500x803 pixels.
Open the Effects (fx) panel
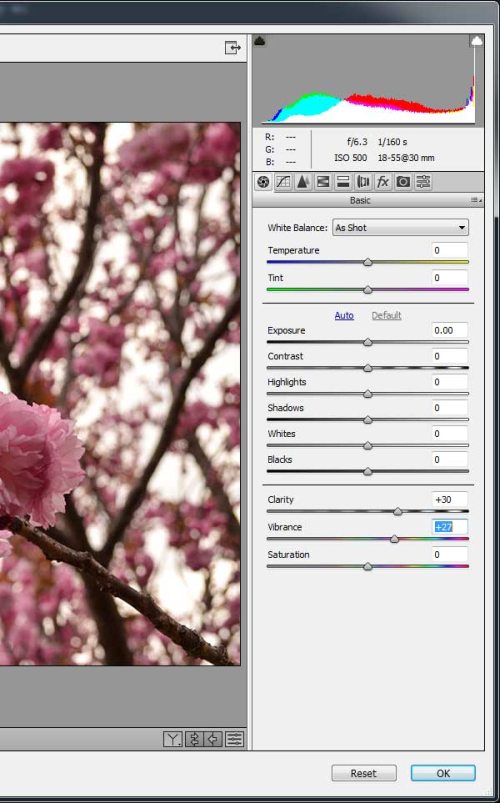(383, 182)
